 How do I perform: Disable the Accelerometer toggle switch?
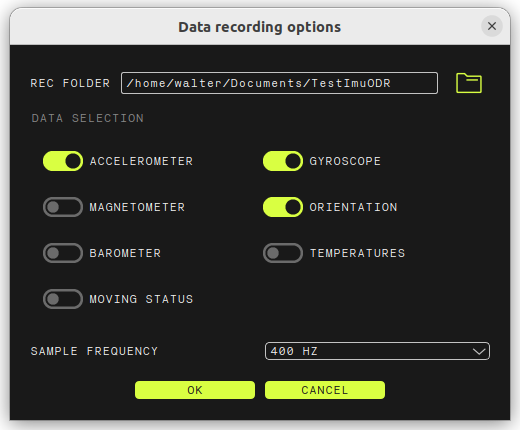(x=63, y=161)
